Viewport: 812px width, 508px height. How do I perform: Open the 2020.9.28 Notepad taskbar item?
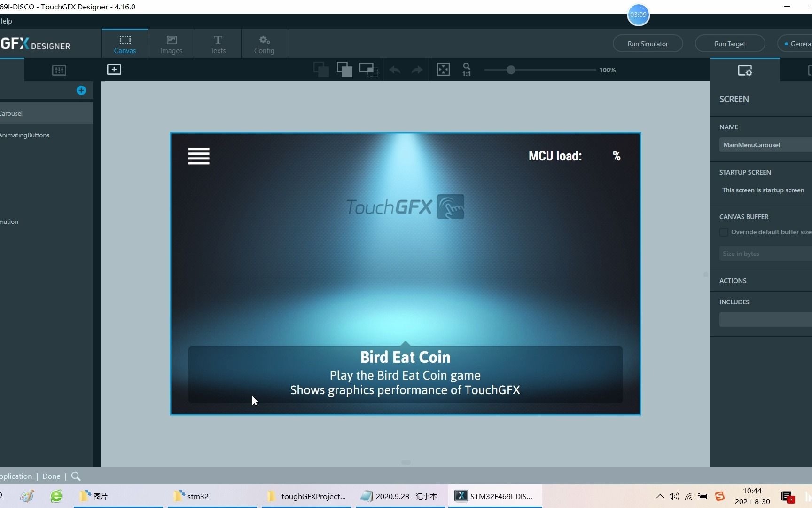[400, 496]
